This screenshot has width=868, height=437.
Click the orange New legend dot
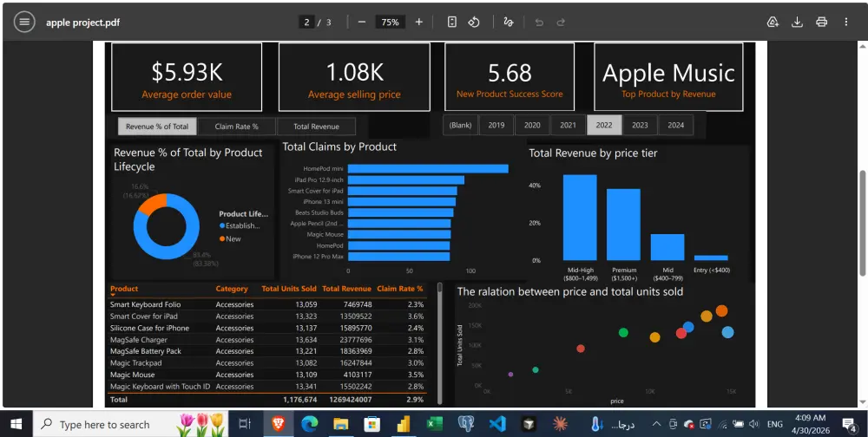[222, 239]
